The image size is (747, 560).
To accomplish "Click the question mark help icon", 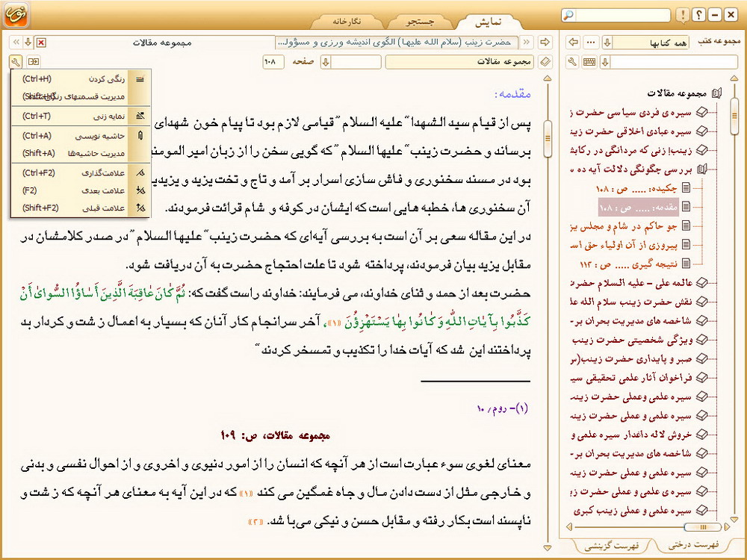I will click(x=698, y=15).
